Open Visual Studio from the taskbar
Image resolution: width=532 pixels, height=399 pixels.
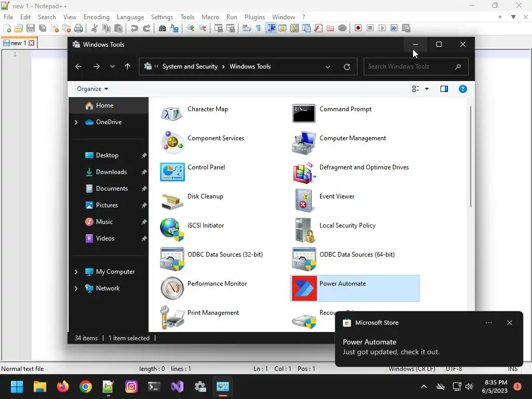coord(177,387)
